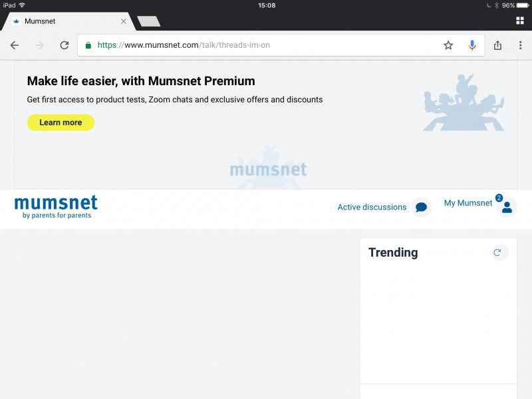Go back to the previous page
532x399 pixels.
(x=15, y=45)
